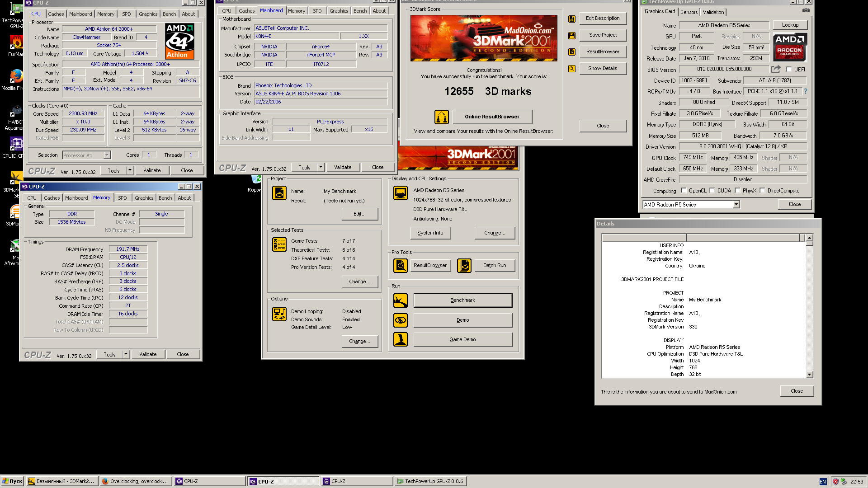The image size is (868, 488).
Task: Click the red shield tray icon
Action: 835,482
